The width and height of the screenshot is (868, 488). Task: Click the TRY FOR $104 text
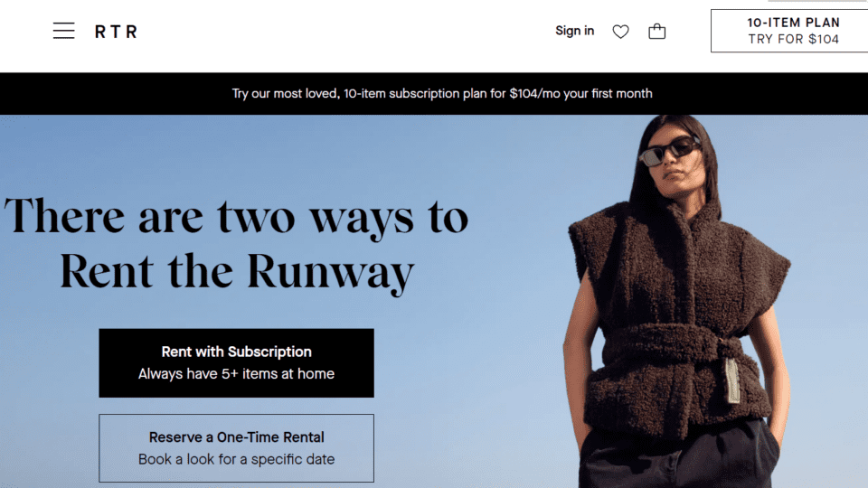793,39
